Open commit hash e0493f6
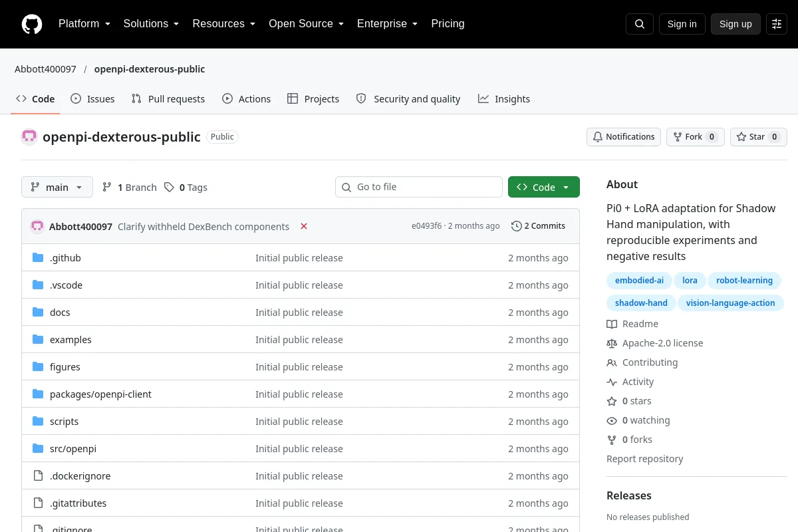This screenshot has width=798, height=532. (x=426, y=226)
